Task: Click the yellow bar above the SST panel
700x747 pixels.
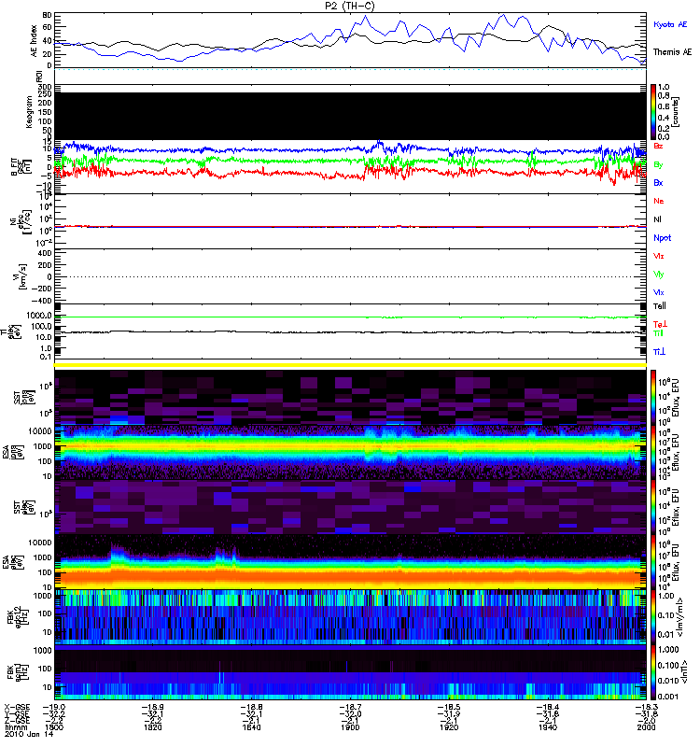Action: pos(350,365)
